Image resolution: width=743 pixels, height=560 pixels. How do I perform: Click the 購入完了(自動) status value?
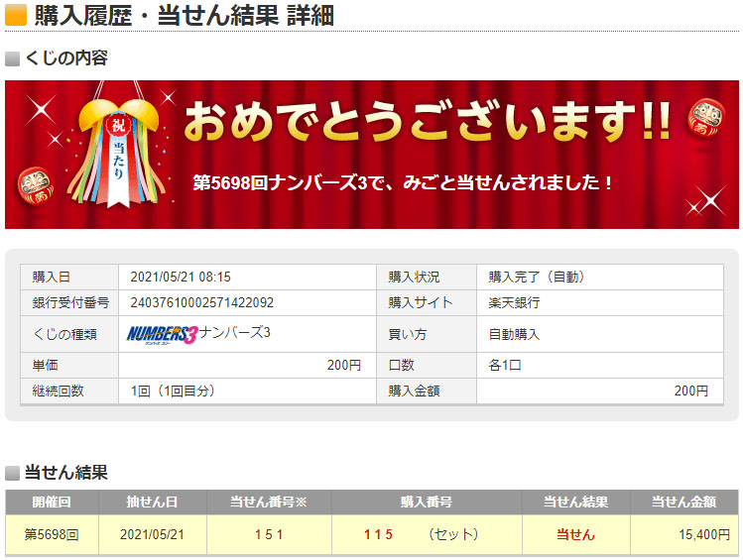(537, 277)
